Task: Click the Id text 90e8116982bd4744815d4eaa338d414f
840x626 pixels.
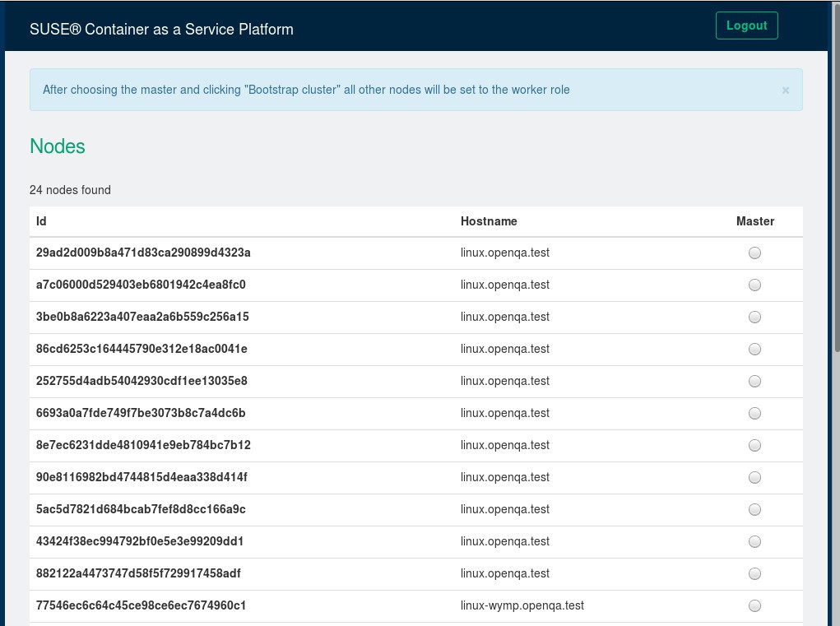Action: (x=142, y=478)
